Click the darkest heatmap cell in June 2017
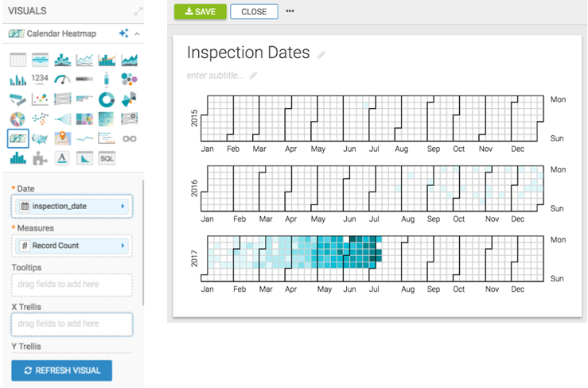This screenshot has width=588, height=388. [x=352, y=239]
